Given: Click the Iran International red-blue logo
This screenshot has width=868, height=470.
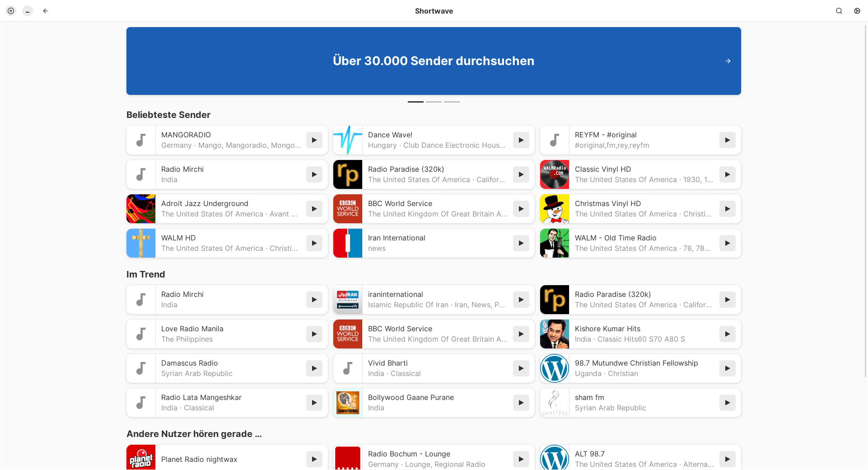Looking at the screenshot, I should pyautogui.click(x=348, y=243).
